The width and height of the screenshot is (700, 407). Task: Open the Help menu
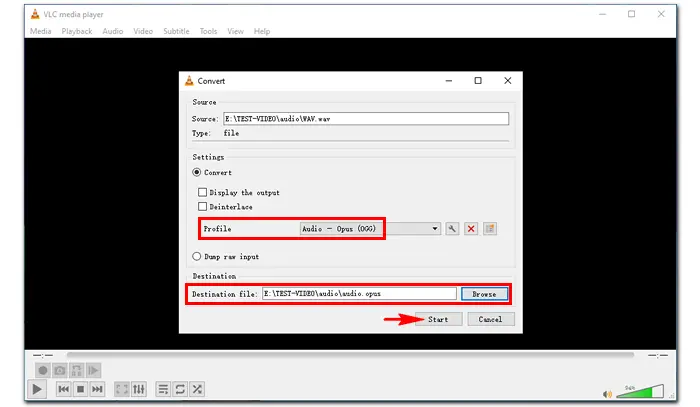262,31
